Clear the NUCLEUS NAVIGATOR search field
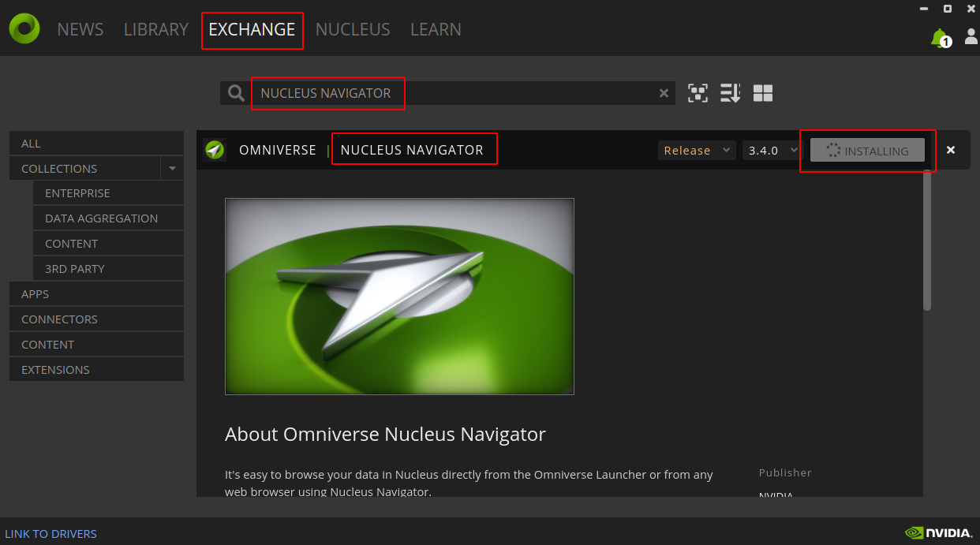Image resolution: width=980 pixels, height=545 pixels. click(664, 92)
